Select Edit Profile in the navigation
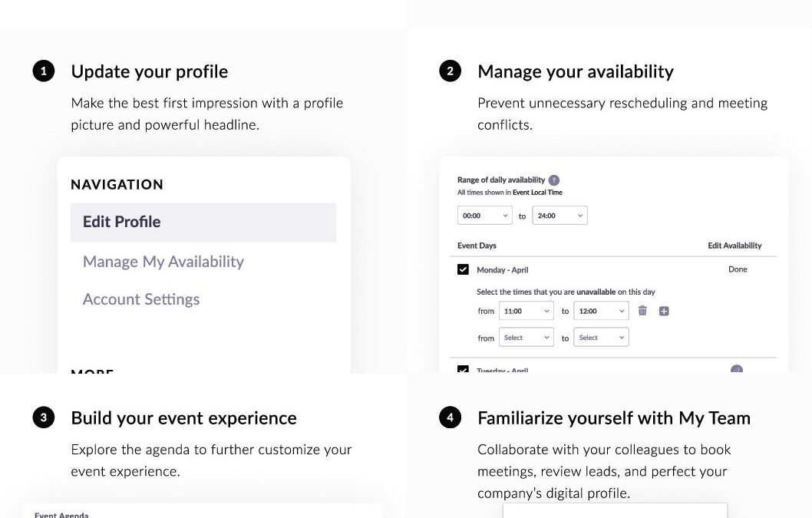The width and height of the screenshot is (812, 518). 203,222
